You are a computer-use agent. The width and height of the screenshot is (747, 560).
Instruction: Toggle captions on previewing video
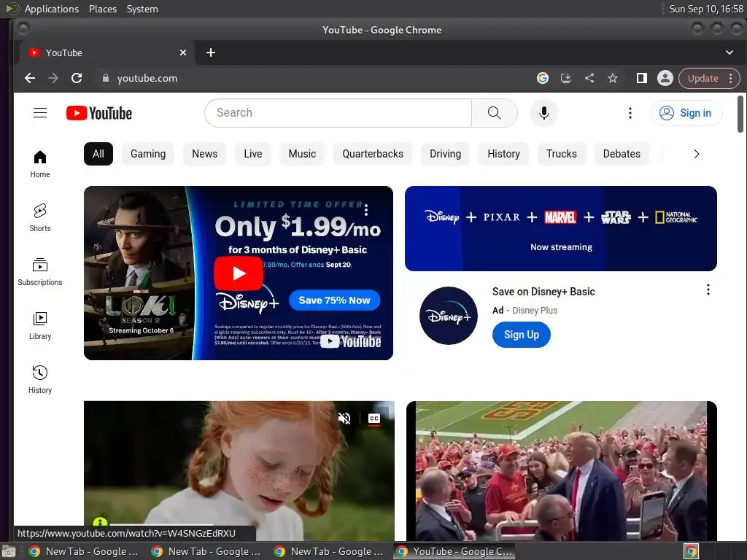pos(374,418)
